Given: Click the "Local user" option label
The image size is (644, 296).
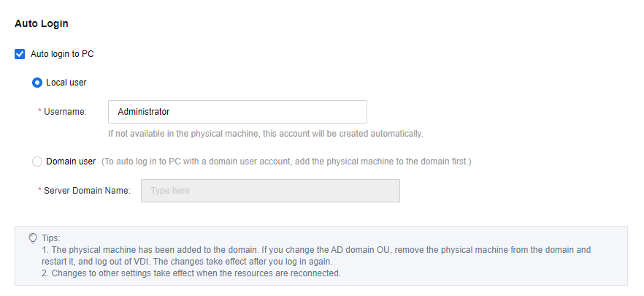Looking at the screenshot, I should click(x=66, y=83).
